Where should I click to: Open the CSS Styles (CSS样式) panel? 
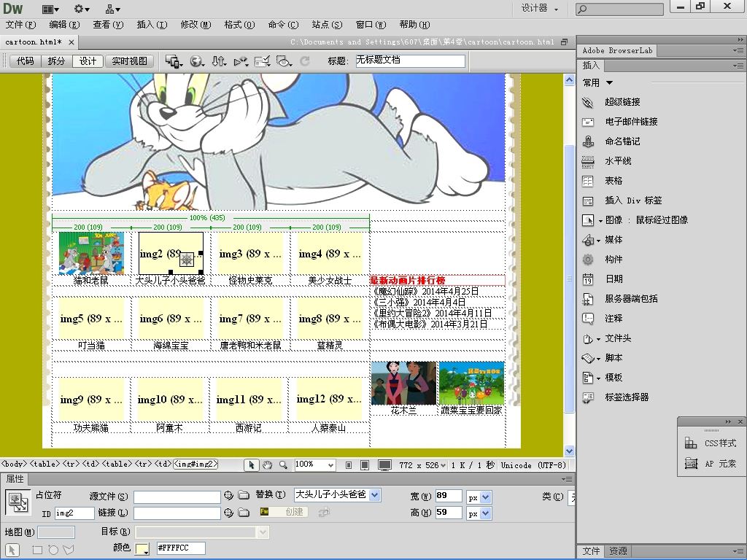(x=710, y=443)
